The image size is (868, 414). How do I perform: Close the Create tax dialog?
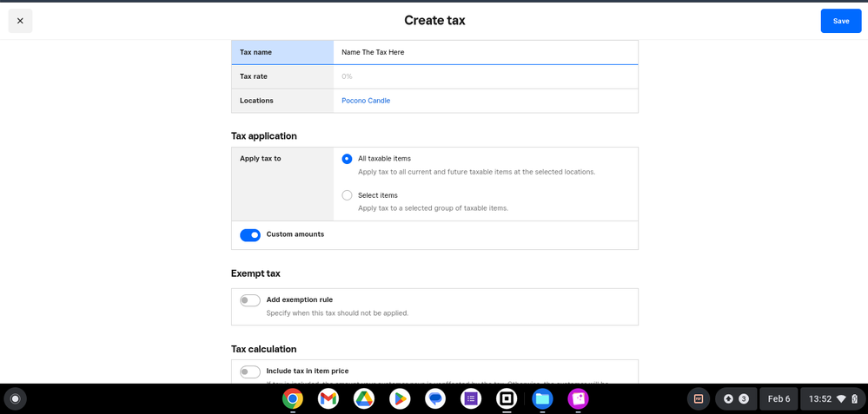point(20,21)
